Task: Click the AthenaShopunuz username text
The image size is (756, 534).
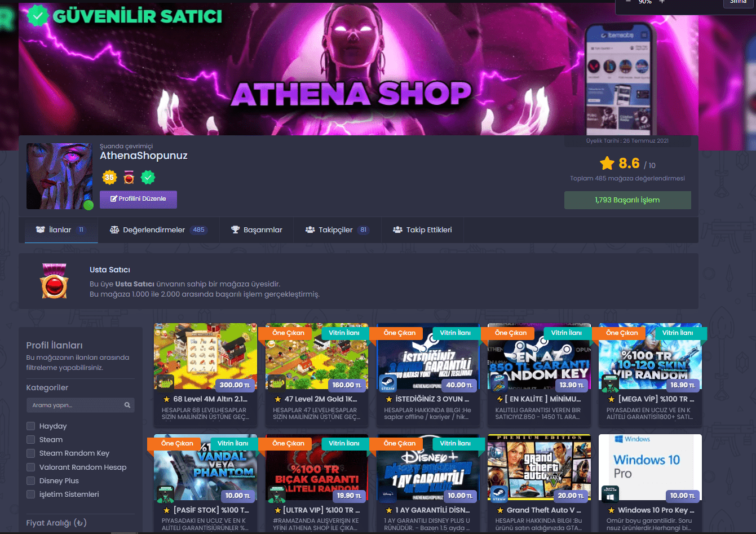Action: click(x=144, y=156)
